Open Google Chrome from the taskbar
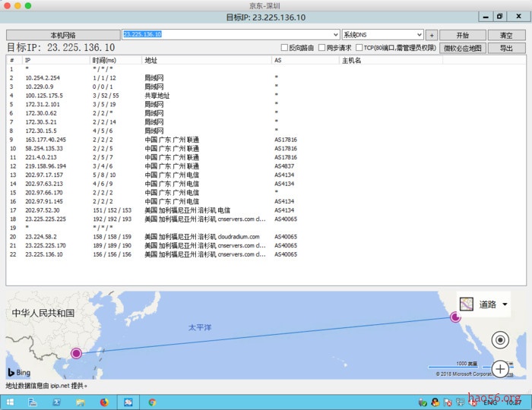Image resolution: width=532 pixels, height=410 pixels. [152, 402]
